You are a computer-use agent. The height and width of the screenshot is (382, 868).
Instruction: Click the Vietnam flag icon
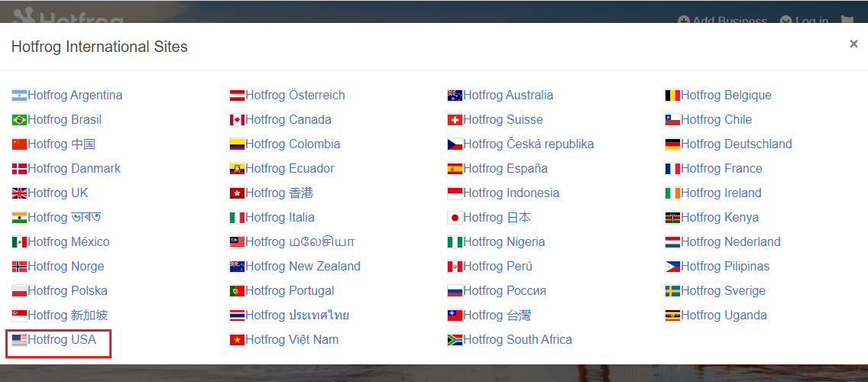coord(237,340)
